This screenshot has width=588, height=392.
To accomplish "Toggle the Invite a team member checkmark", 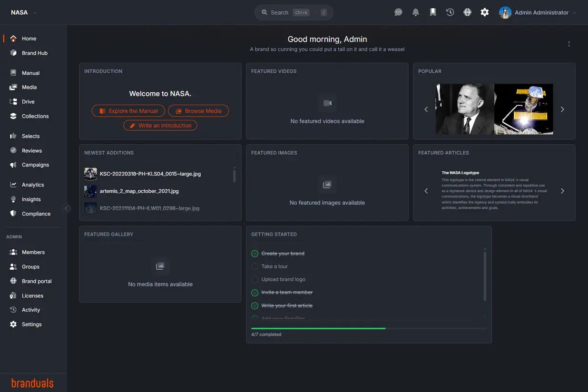I will click(255, 293).
